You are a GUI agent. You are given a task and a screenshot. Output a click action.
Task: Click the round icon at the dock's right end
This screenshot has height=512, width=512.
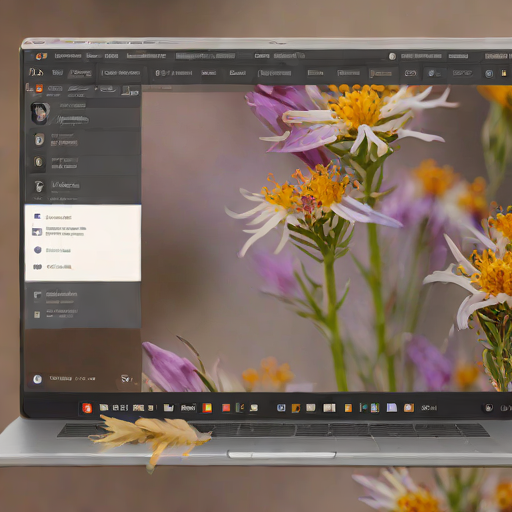point(489,408)
